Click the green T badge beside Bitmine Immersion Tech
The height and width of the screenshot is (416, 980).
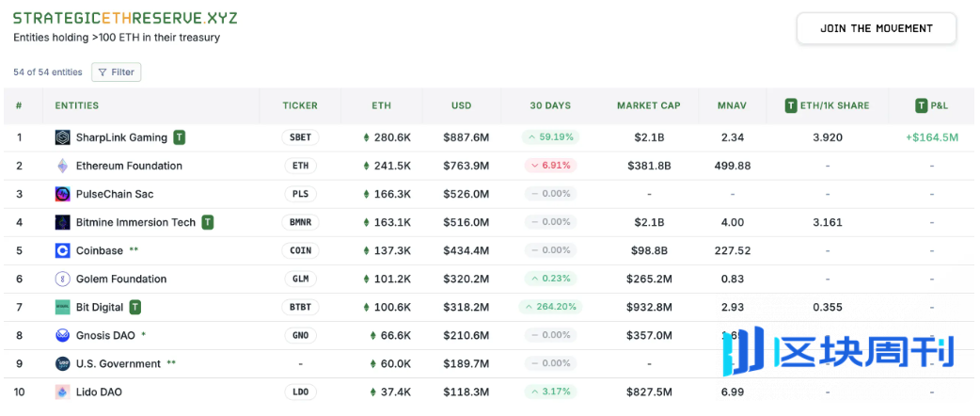208,222
